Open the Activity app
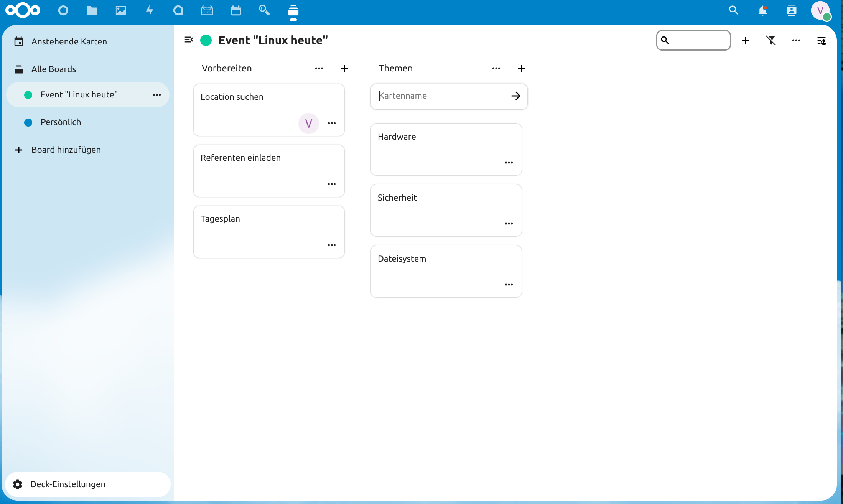 (x=150, y=10)
